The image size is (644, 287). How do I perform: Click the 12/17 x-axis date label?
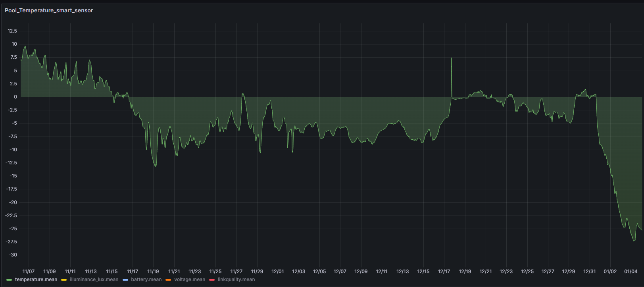(x=444, y=272)
